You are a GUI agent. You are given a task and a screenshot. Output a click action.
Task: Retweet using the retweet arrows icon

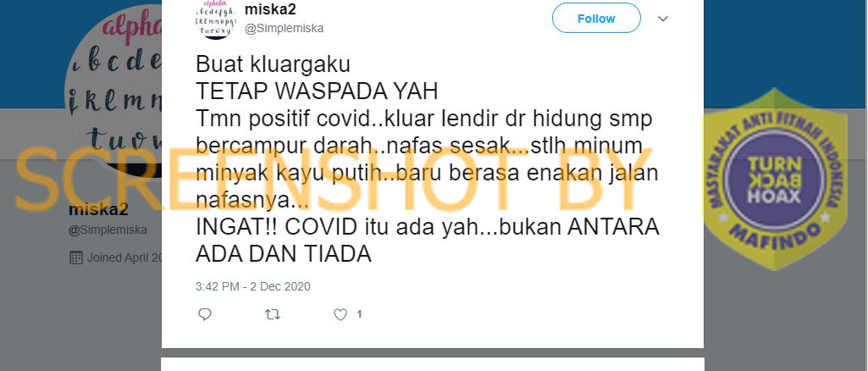273,314
